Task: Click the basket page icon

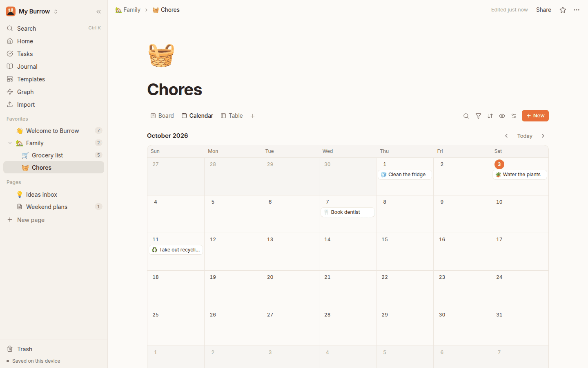Action: 161,55
